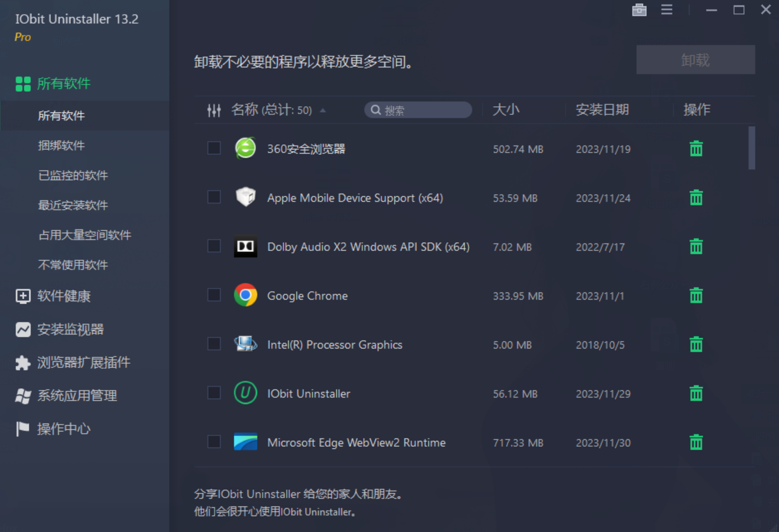Click trash icon for Intel(R) Processor Graphics
This screenshot has width=779, height=532.
click(x=696, y=345)
